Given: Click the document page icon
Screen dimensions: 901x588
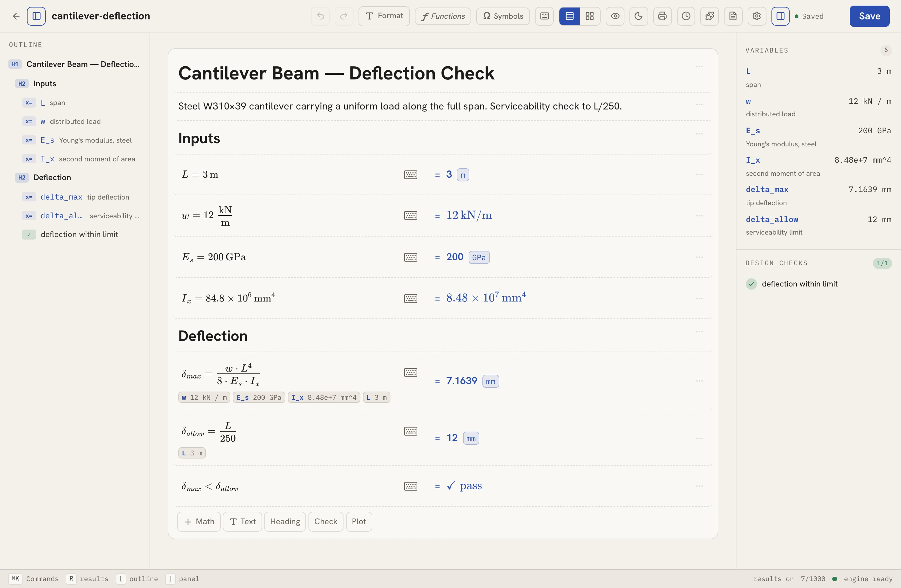Looking at the screenshot, I should [x=733, y=16].
